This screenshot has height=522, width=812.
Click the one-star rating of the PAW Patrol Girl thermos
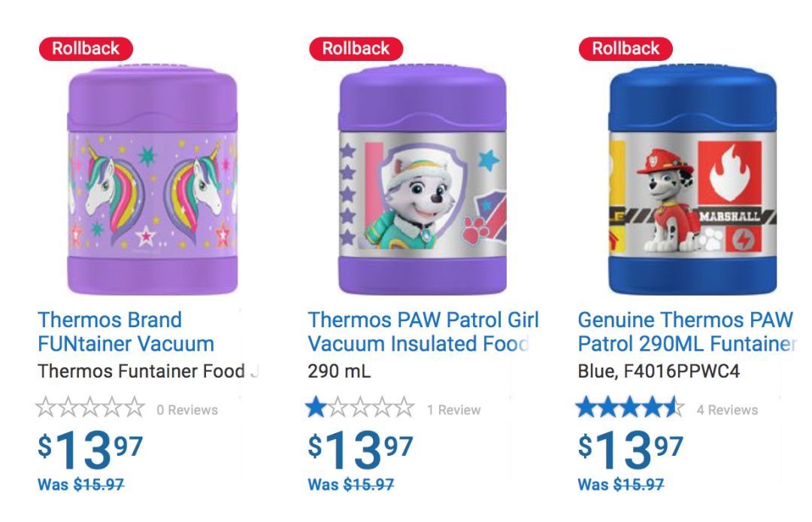pyautogui.click(x=360, y=408)
